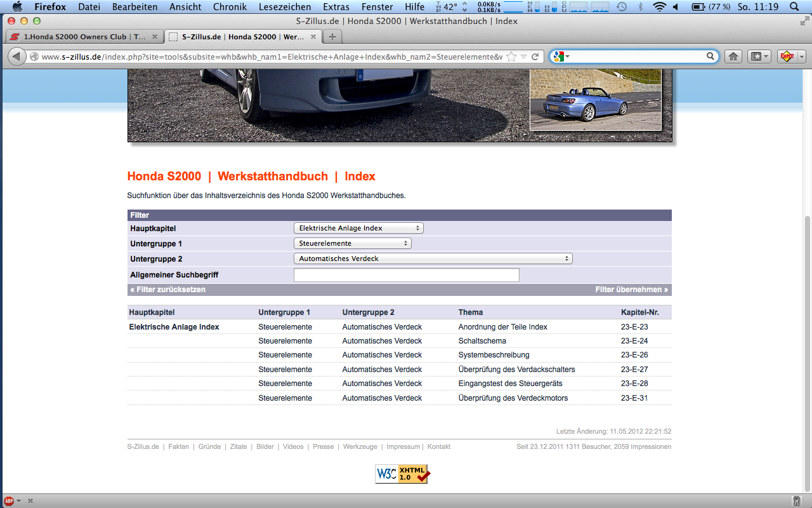Screen dimensions: 812x508
Task: Switch to the Honda S2000 Owners Club tab
Action: click(x=84, y=37)
